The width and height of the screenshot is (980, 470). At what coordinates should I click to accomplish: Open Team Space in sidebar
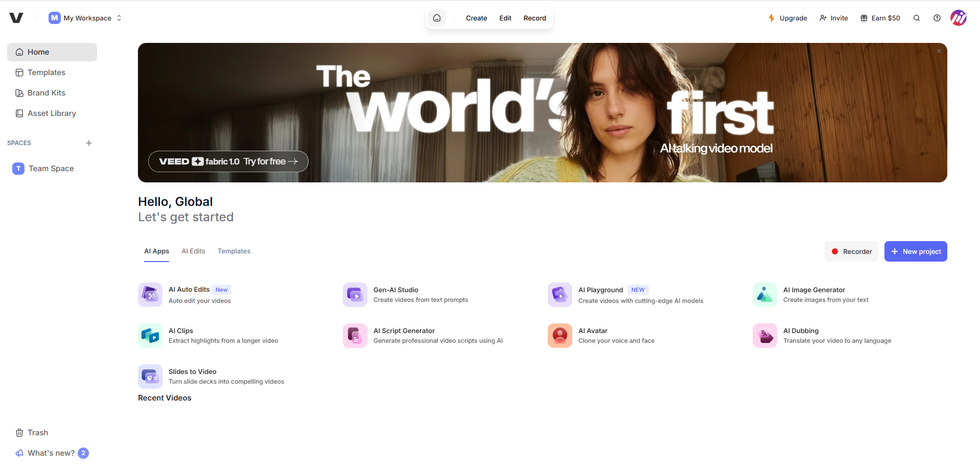coord(52,169)
